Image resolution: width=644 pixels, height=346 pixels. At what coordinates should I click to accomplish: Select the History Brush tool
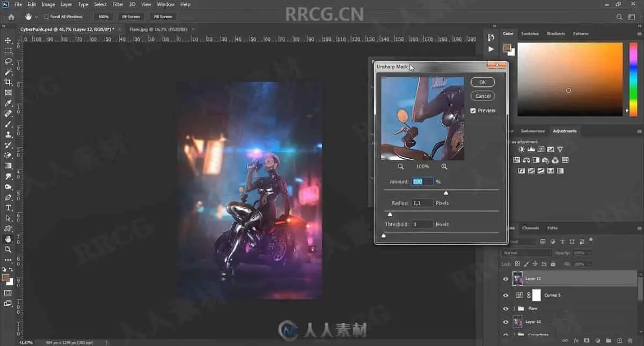8,145
